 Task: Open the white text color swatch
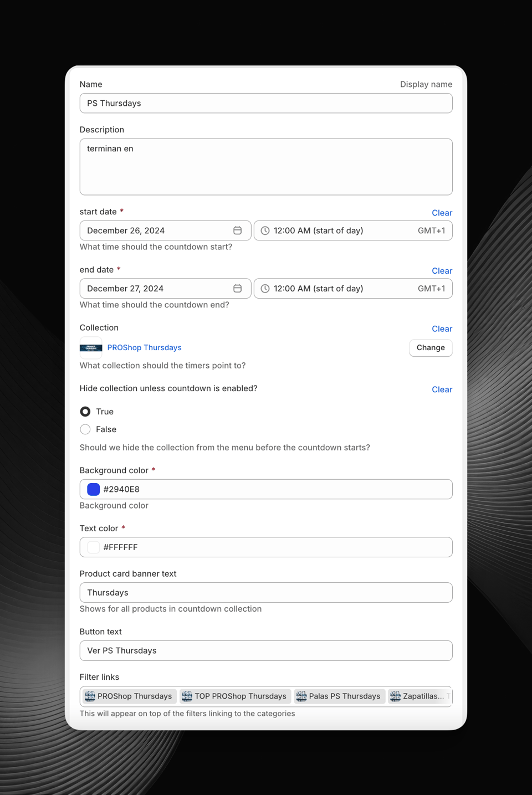(x=94, y=547)
